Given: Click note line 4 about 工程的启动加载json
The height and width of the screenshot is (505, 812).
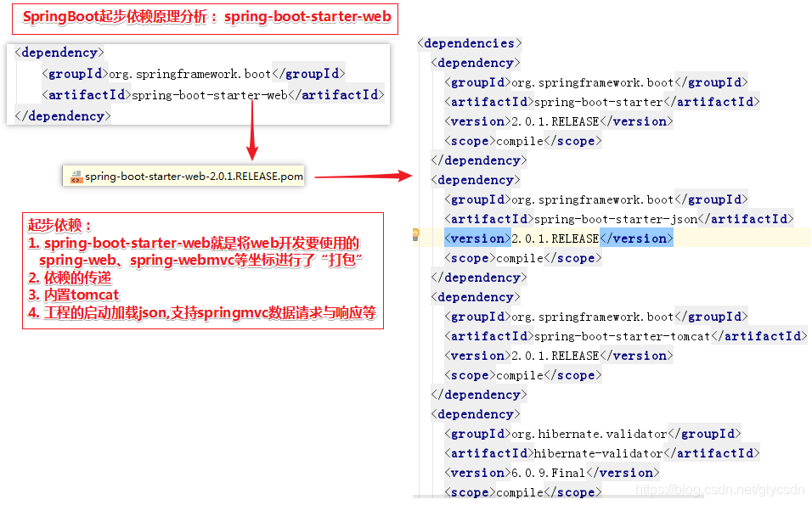Looking at the screenshot, I should (202, 312).
